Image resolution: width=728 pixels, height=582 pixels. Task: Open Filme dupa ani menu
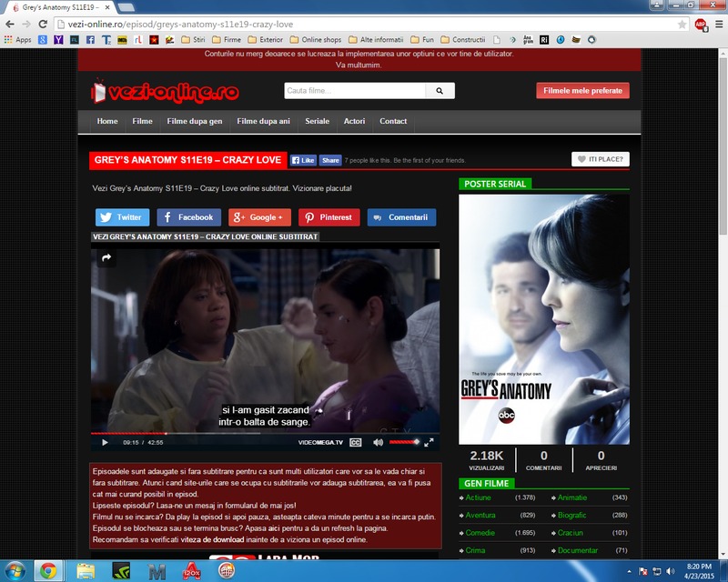(x=263, y=121)
